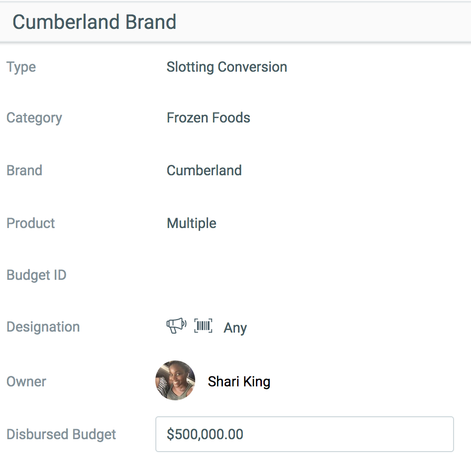The width and height of the screenshot is (471, 476).
Task: Click the Type field label
Action: (21, 67)
